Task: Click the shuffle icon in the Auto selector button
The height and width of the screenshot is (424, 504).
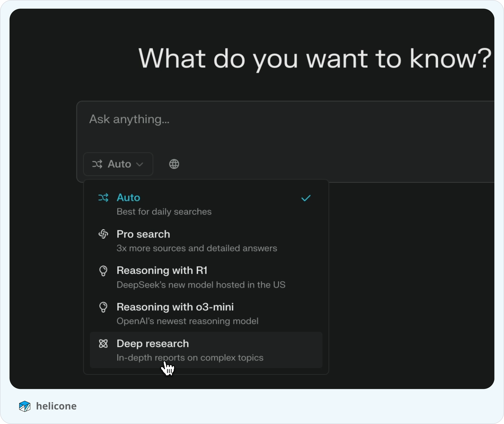Action: [x=97, y=164]
